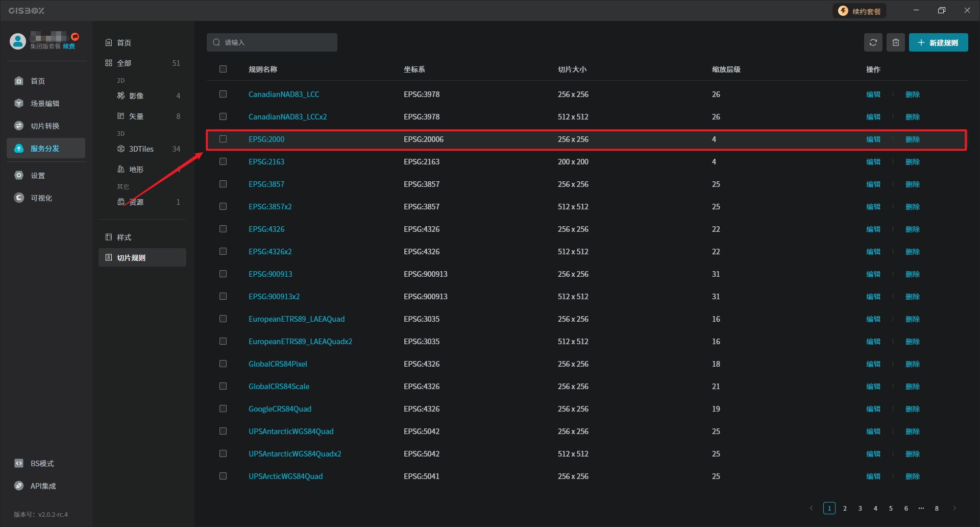
Task: Open 可视化 in the left sidebar
Action: tap(41, 198)
